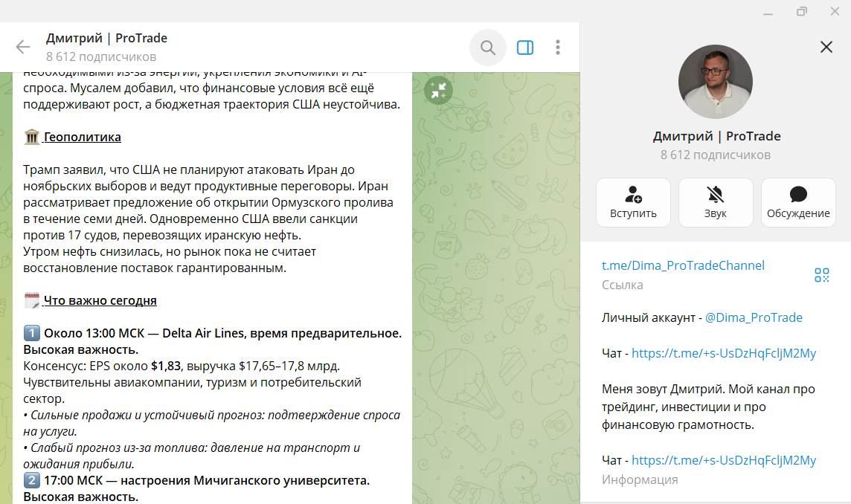Viewport: 851px width, 504px height.
Task: Click the Что важно сегодня heading
Action: (x=100, y=300)
